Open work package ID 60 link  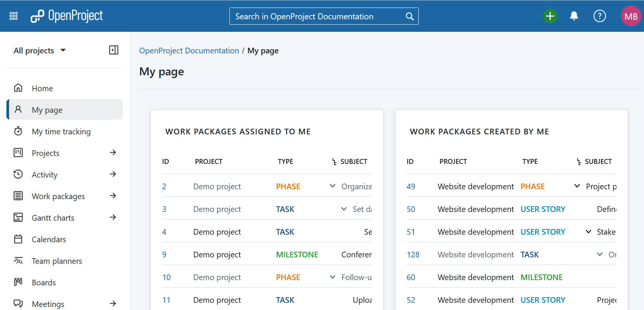411,277
